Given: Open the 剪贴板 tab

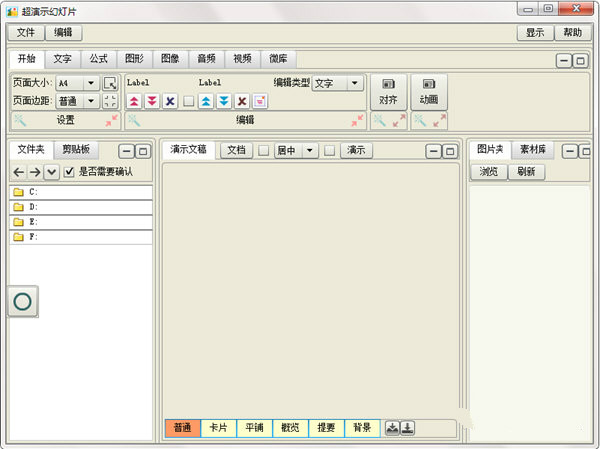Looking at the screenshot, I should pyautogui.click(x=75, y=149).
